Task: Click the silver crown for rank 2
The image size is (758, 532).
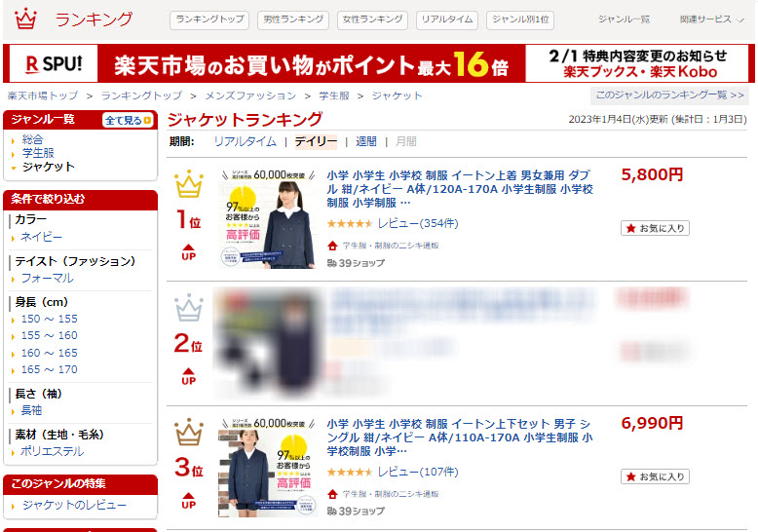Action: point(189,308)
